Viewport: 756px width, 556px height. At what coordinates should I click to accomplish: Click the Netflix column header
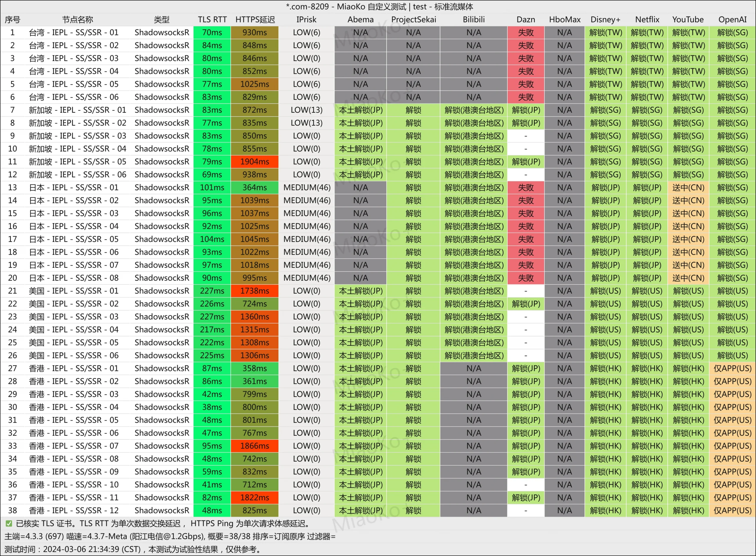point(647,19)
